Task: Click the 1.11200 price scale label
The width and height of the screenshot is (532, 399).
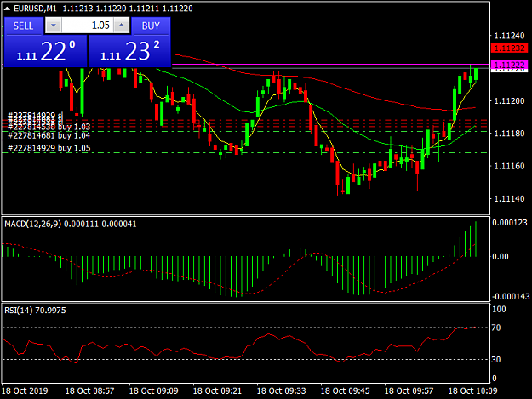Action: click(x=510, y=101)
